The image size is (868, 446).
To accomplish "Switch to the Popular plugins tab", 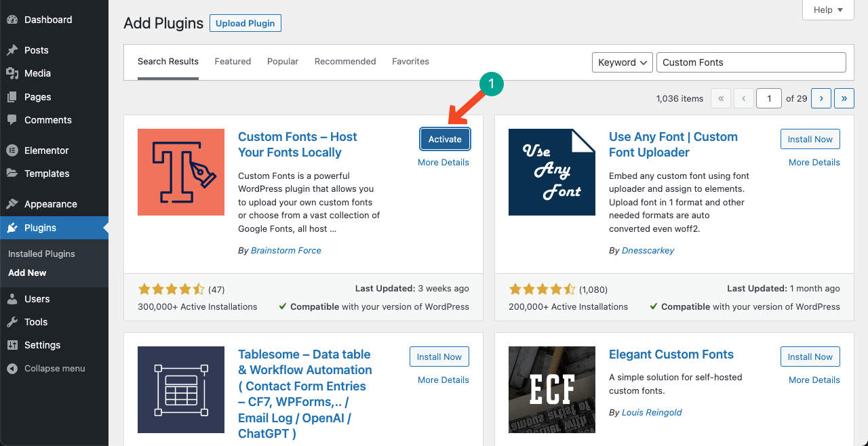I will 283,62.
